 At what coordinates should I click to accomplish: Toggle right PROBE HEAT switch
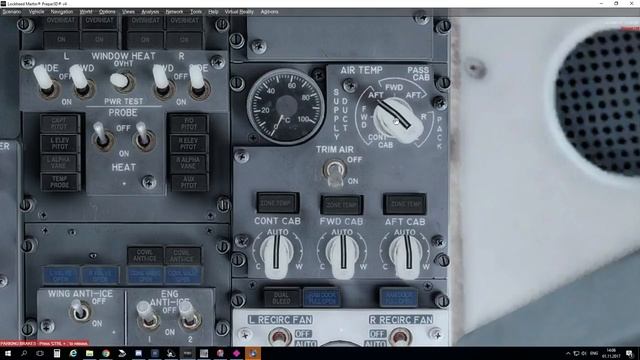(x=144, y=136)
